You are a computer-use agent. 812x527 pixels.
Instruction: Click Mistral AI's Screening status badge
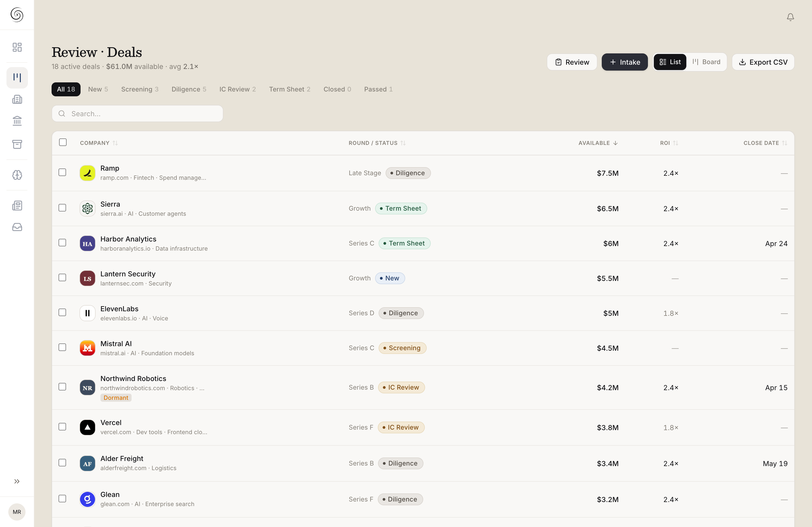pos(402,348)
